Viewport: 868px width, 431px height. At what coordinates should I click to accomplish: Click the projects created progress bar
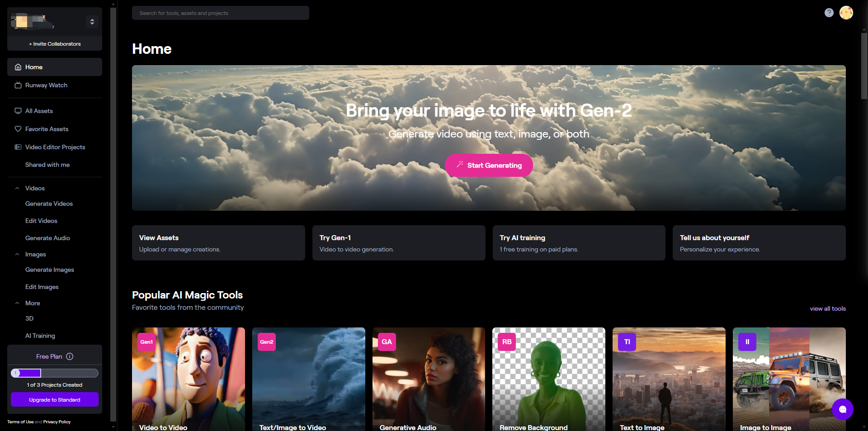tap(55, 373)
